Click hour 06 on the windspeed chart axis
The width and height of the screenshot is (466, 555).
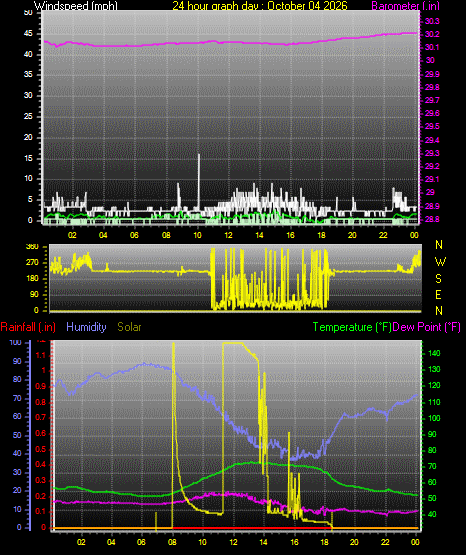[134, 235]
